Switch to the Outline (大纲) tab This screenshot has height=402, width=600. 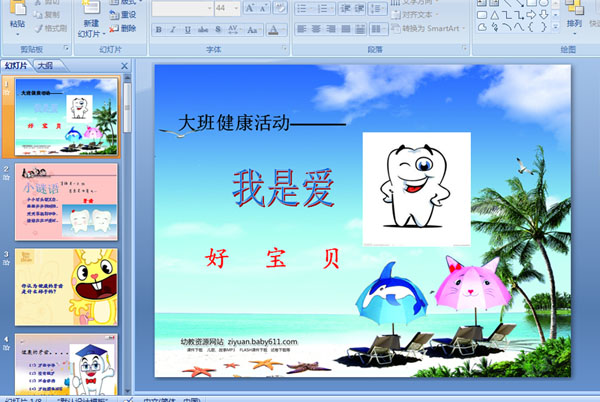(x=45, y=66)
